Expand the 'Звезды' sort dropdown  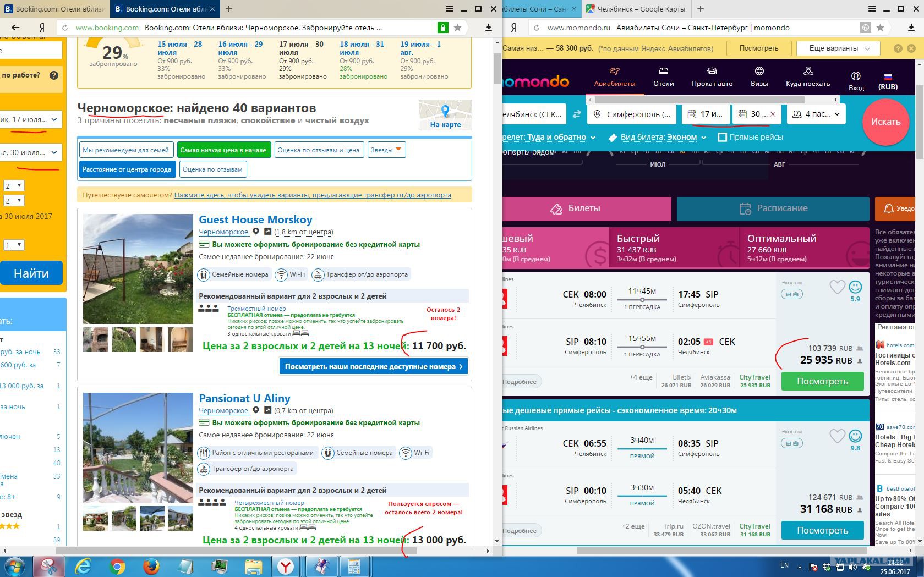coord(387,150)
